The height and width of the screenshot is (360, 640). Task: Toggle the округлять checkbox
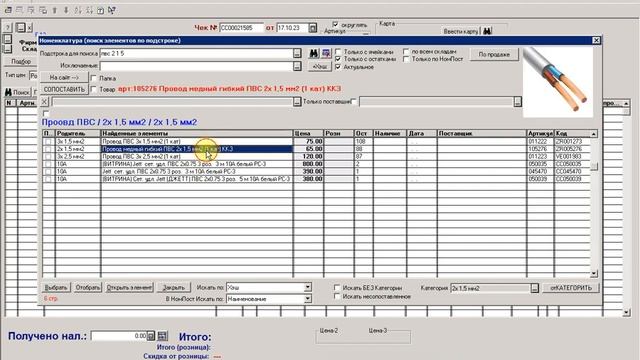(336, 24)
